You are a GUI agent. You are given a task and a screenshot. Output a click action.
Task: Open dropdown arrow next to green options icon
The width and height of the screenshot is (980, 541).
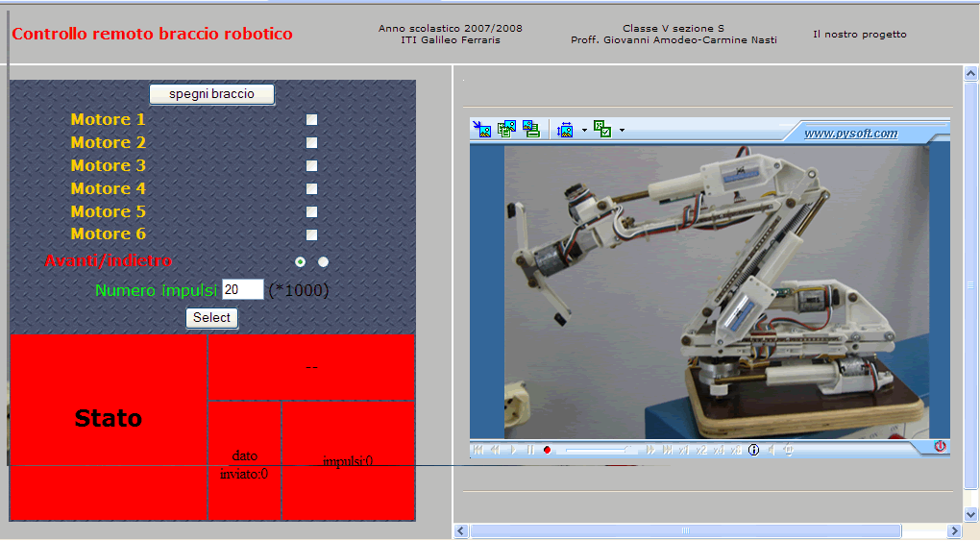(622, 130)
